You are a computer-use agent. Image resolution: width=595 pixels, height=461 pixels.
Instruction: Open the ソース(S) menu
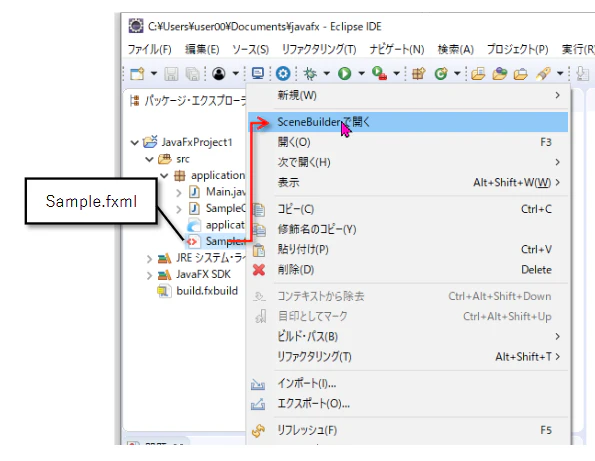pyautogui.click(x=250, y=49)
